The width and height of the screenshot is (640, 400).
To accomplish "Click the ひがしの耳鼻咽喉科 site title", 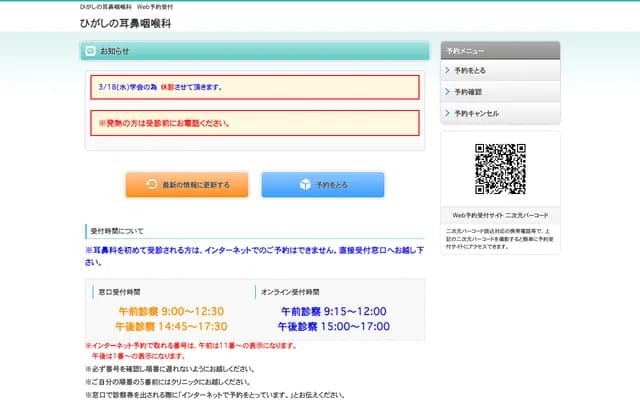I will pyautogui.click(x=125, y=22).
